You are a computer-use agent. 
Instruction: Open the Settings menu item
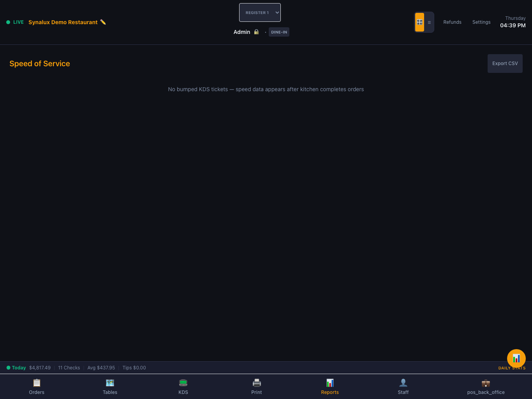click(x=481, y=22)
